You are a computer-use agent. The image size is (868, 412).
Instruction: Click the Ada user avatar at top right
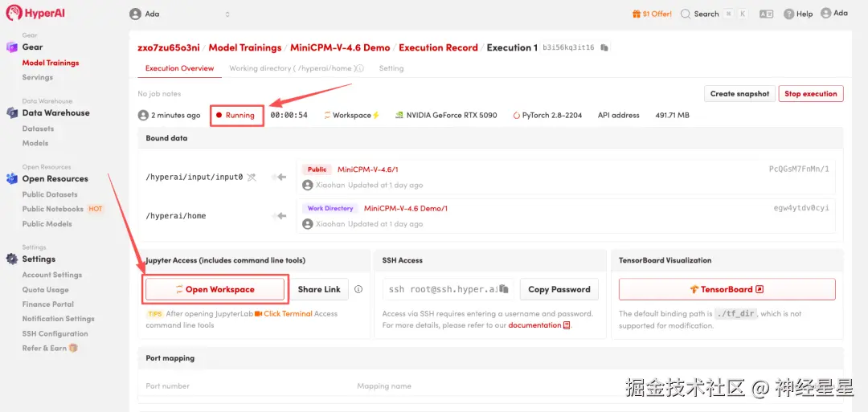[826, 14]
